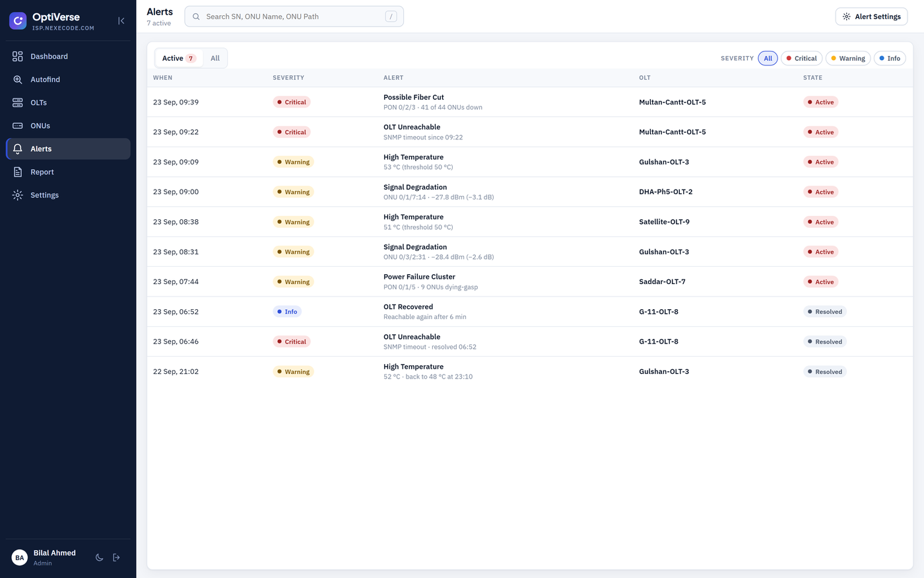Open the Report page
The width and height of the screenshot is (924, 578).
[x=68, y=172]
